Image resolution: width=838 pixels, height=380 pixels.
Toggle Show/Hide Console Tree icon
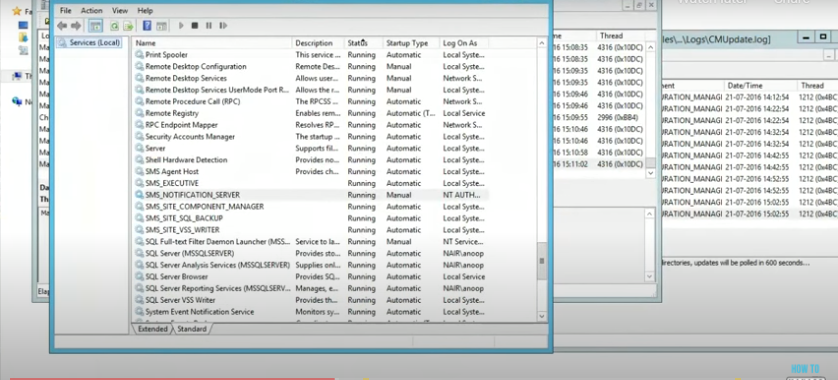tap(95, 26)
